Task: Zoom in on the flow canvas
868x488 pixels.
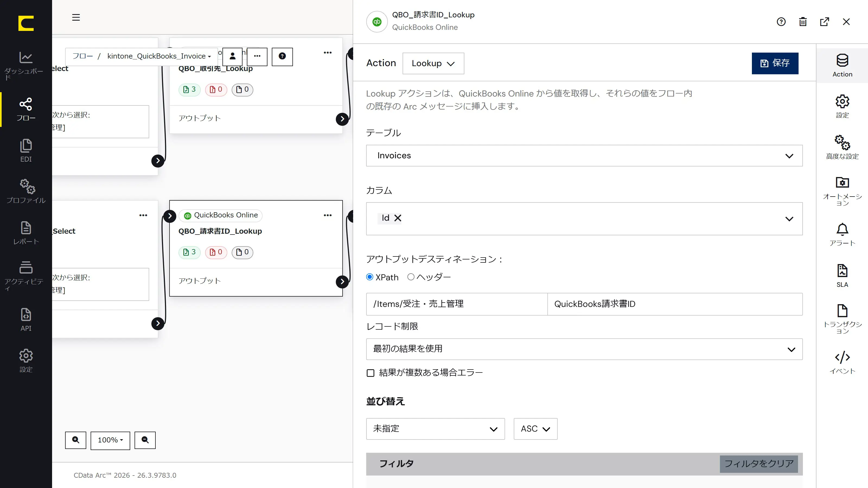Action: (x=75, y=440)
